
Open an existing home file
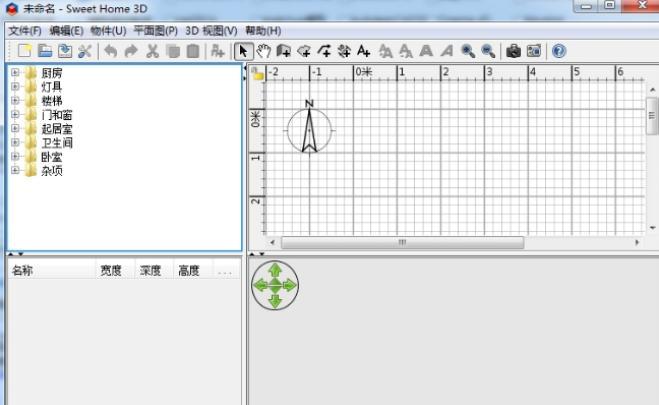pos(45,51)
